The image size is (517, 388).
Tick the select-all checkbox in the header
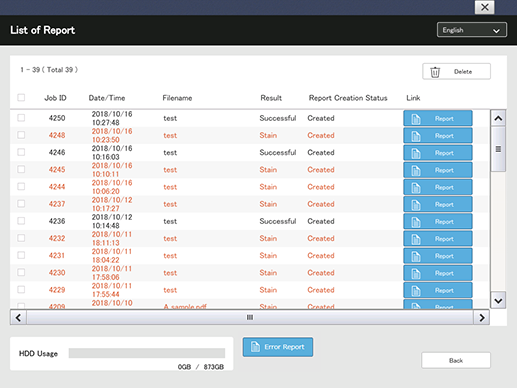coord(21,97)
